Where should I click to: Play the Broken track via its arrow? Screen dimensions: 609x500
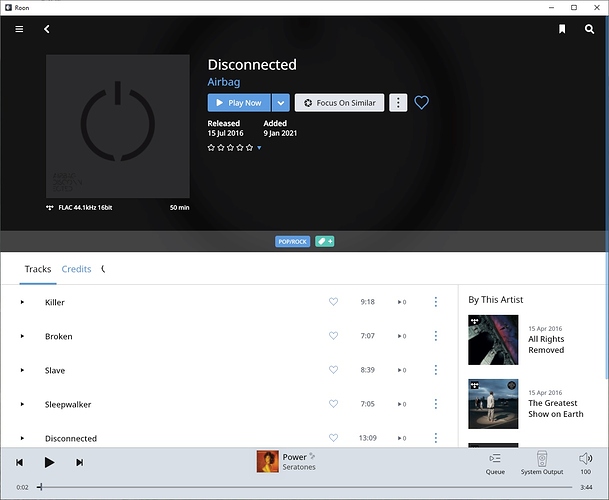22,336
